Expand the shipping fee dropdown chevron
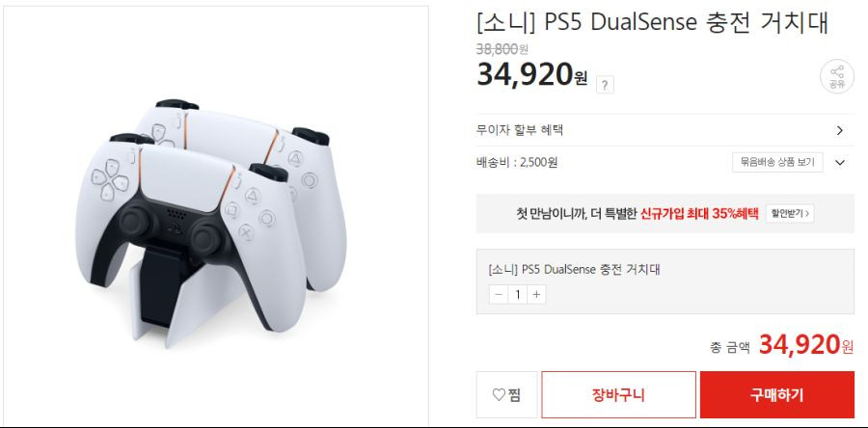This screenshot has height=428, width=868. point(840,163)
